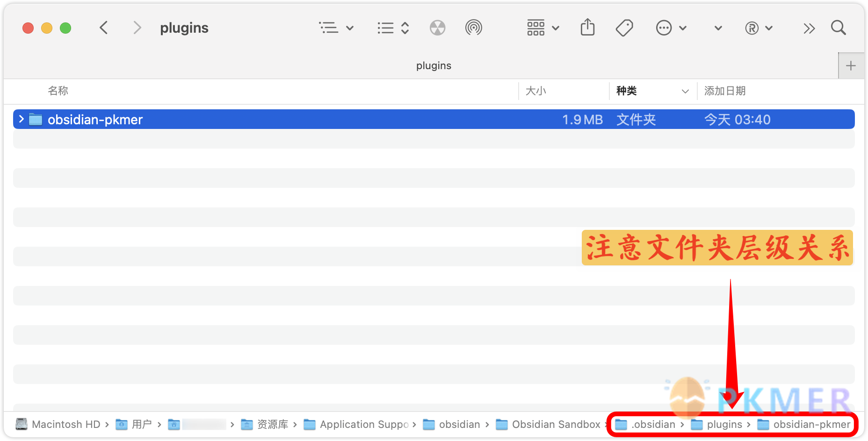This screenshot has height=441, width=868.
Task: Click the Burn disc icon
Action: [437, 28]
